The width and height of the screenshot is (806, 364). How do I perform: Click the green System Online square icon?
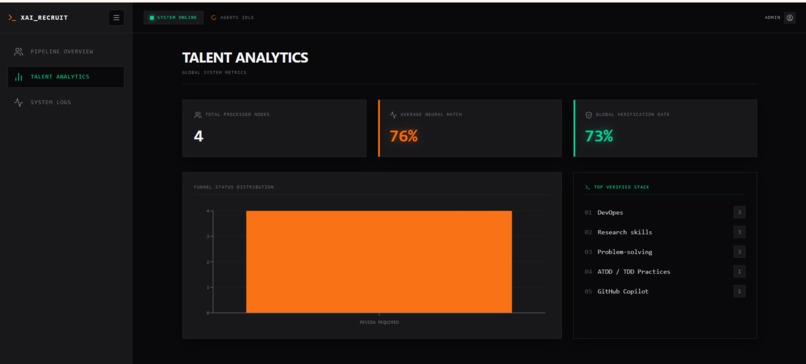pyautogui.click(x=152, y=17)
